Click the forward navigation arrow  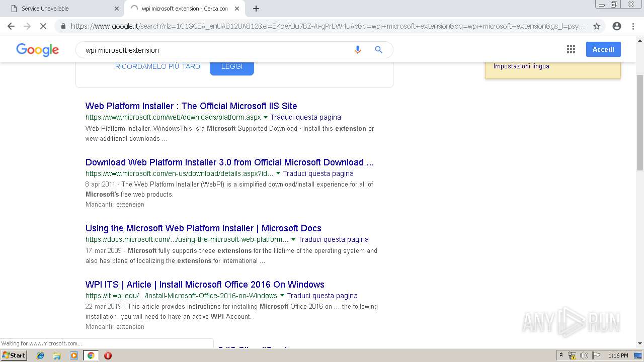tap(27, 26)
